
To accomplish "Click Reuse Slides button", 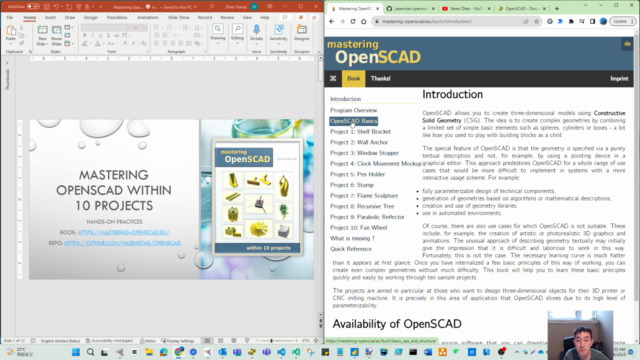I will coord(56,36).
